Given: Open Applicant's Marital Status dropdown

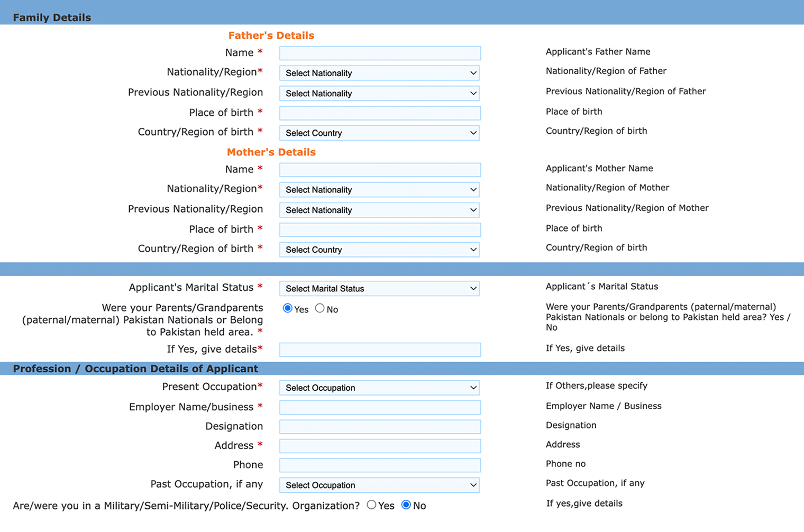Looking at the screenshot, I should point(379,289).
